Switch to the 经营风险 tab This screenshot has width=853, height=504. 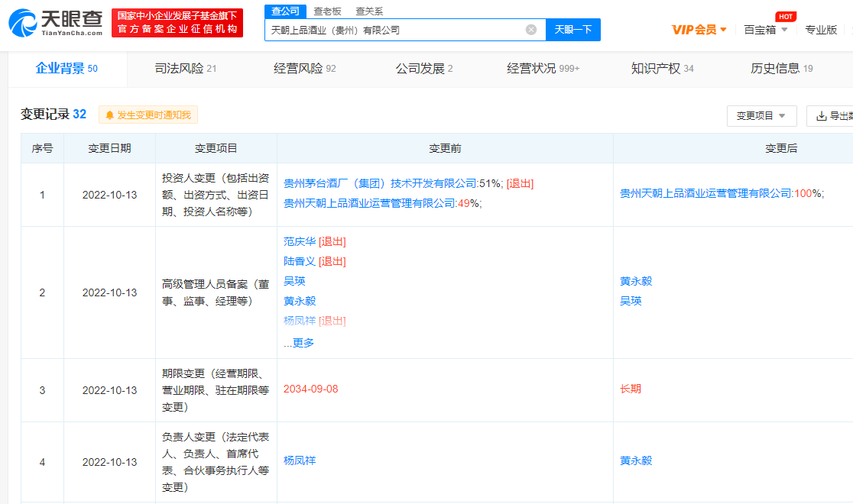point(304,69)
